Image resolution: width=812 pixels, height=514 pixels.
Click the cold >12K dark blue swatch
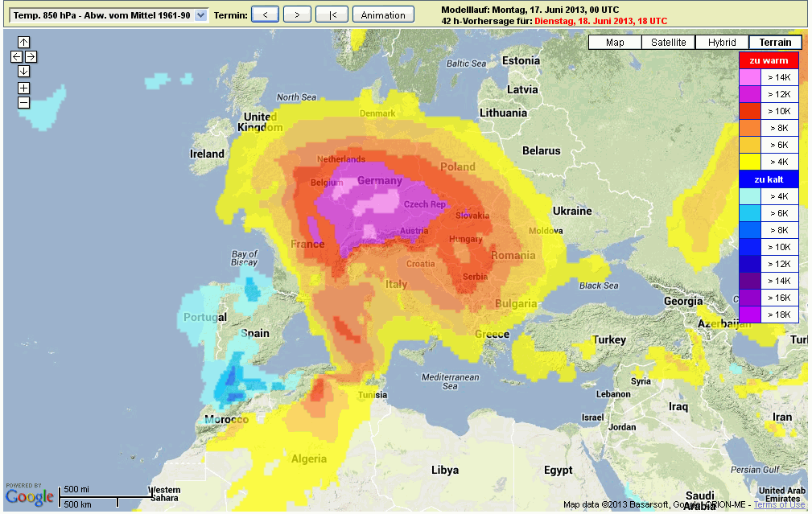750,264
